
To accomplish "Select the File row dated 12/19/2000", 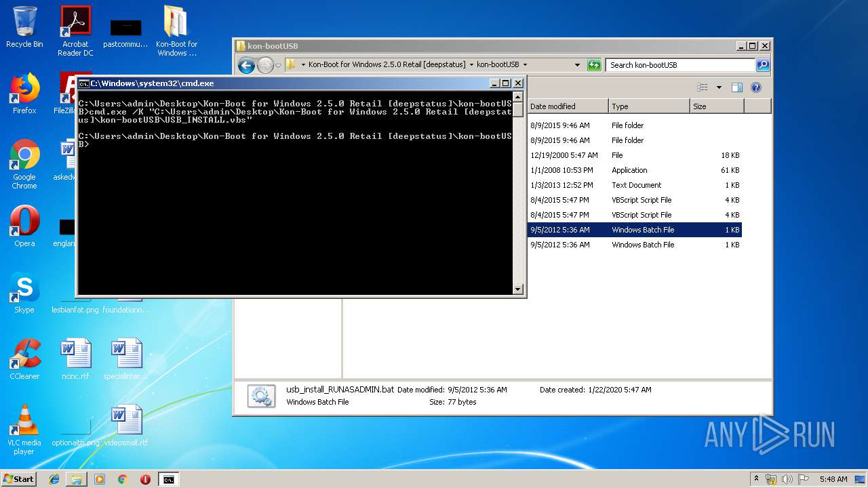I will click(x=635, y=155).
